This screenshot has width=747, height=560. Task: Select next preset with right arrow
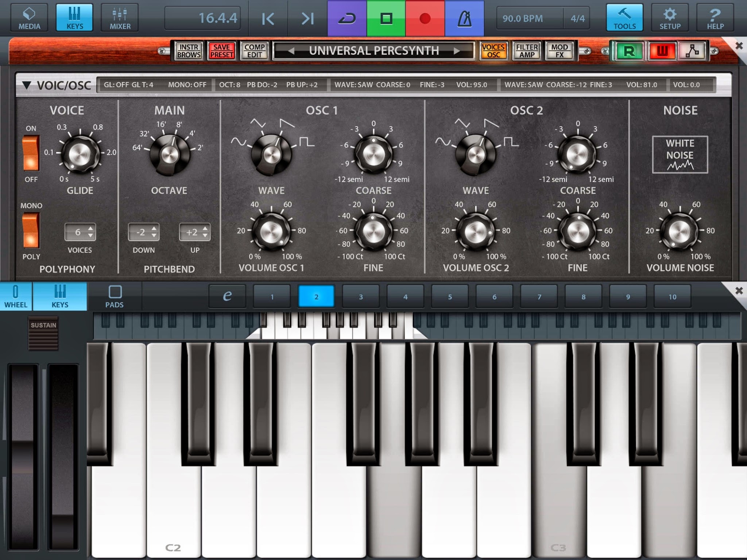coord(457,51)
